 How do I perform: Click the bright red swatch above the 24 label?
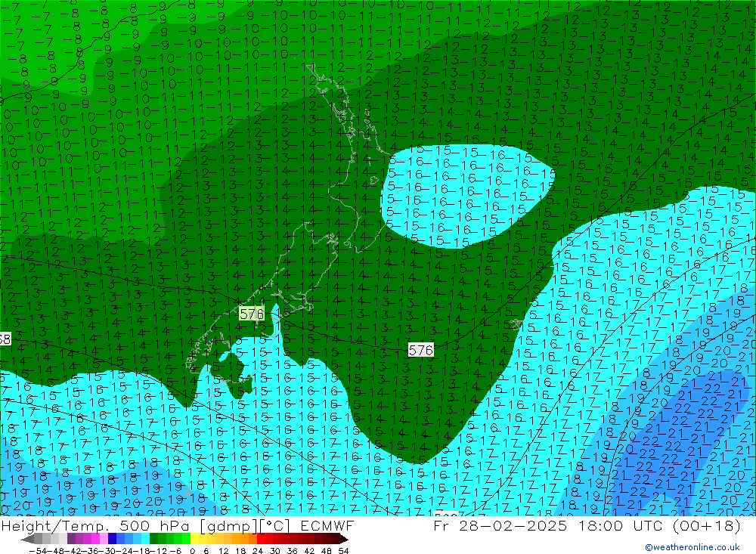click(261, 539)
